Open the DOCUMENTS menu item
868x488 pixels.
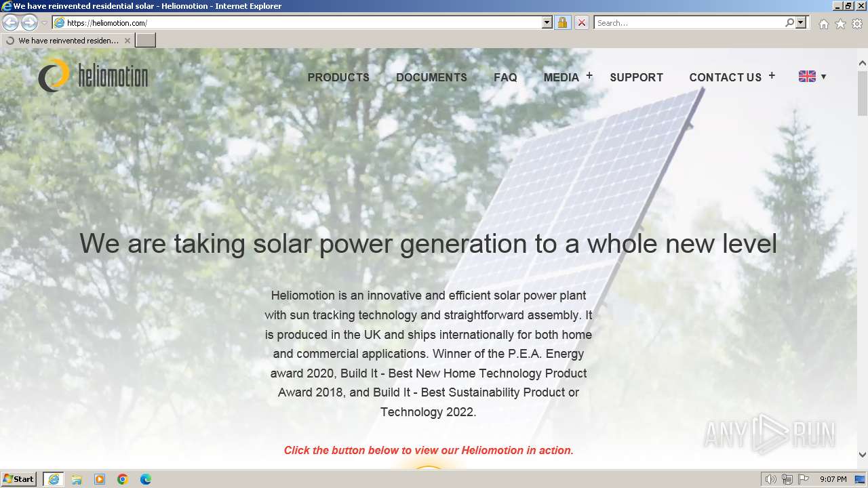click(x=431, y=77)
